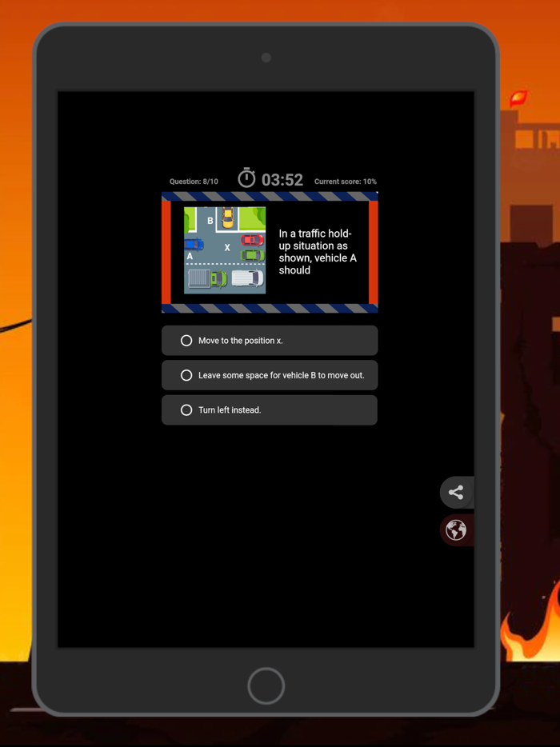Select radio for "Move to the position x."
560x747 pixels.
186,340
